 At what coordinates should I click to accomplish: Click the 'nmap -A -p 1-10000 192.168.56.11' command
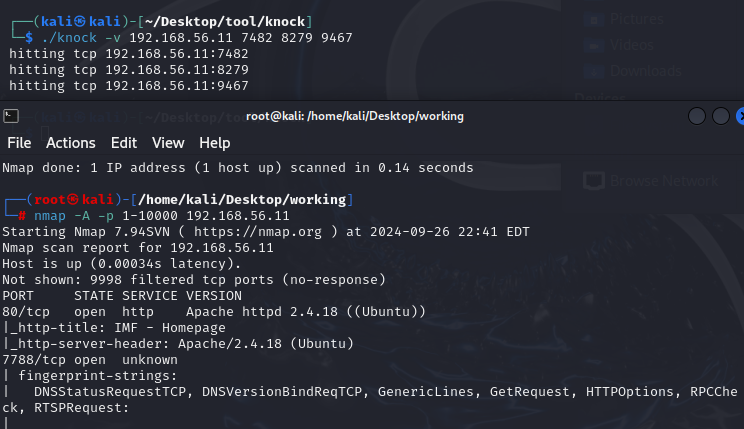click(x=161, y=216)
